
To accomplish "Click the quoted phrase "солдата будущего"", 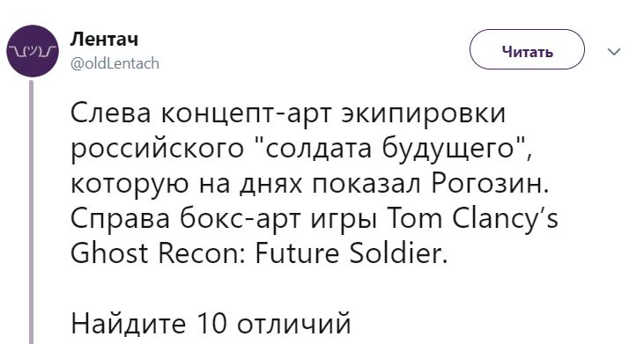I will tap(389, 150).
